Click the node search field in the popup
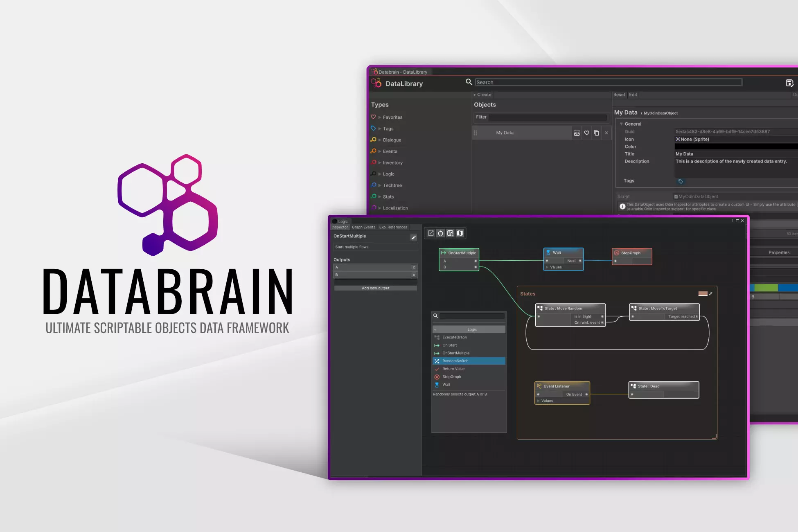The height and width of the screenshot is (532, 798). (472, 316)
